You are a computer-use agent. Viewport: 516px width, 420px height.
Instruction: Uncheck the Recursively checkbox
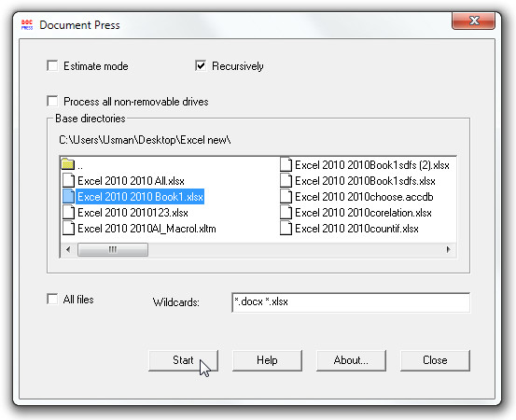click(201, 65)
